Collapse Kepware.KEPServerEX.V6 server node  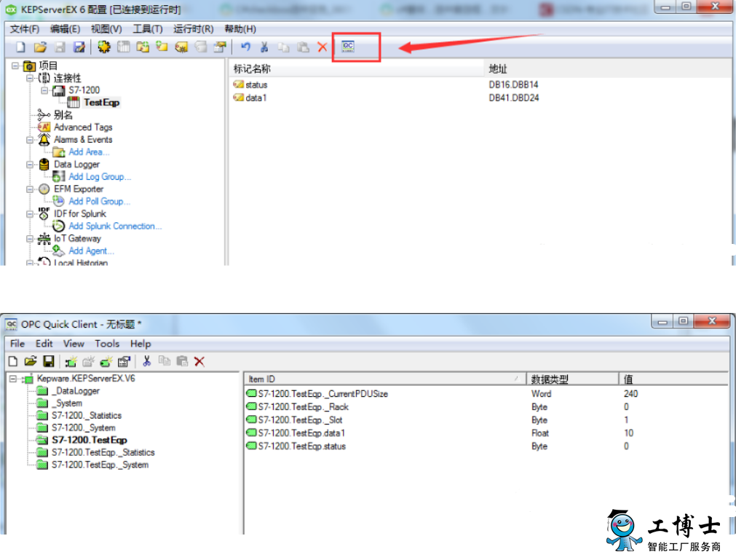tap(13, 379)
